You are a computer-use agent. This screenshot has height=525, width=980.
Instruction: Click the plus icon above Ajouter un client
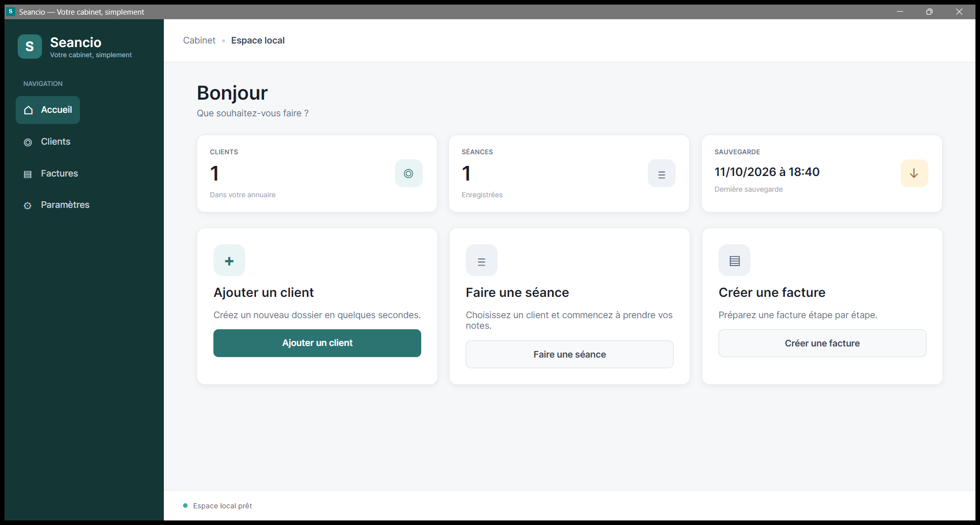(229, 260)
